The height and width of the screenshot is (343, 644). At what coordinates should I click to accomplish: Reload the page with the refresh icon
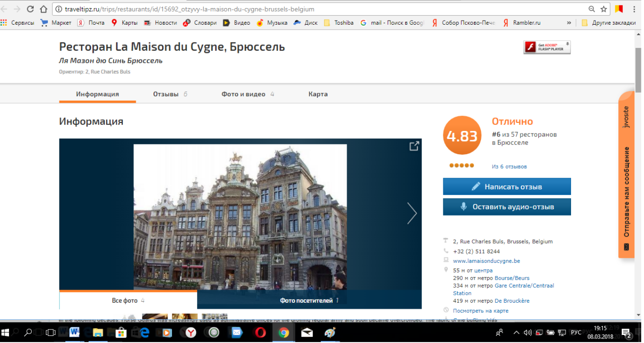30,9
